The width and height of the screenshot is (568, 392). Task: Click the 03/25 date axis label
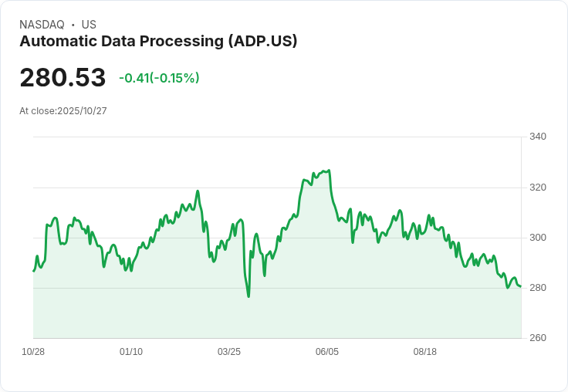229,352
